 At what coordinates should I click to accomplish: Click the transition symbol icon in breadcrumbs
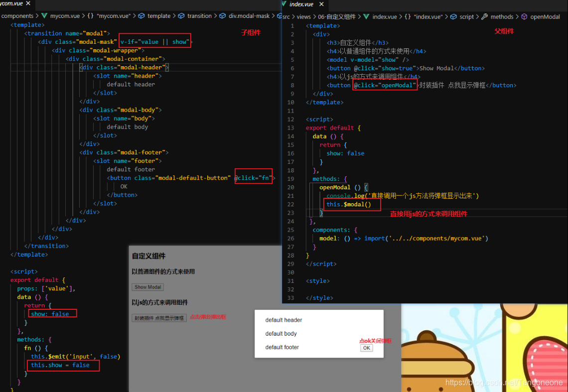(x=181, y=16)
